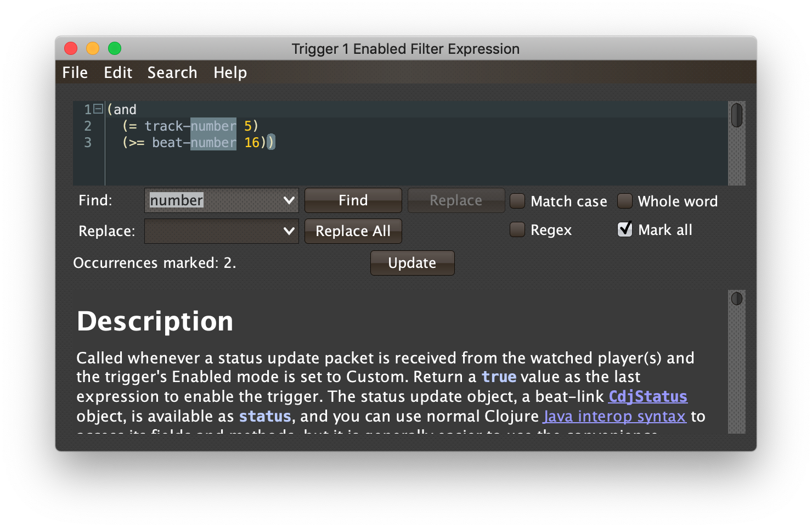
Task: Open the Help menu
Action: (230, 72)
